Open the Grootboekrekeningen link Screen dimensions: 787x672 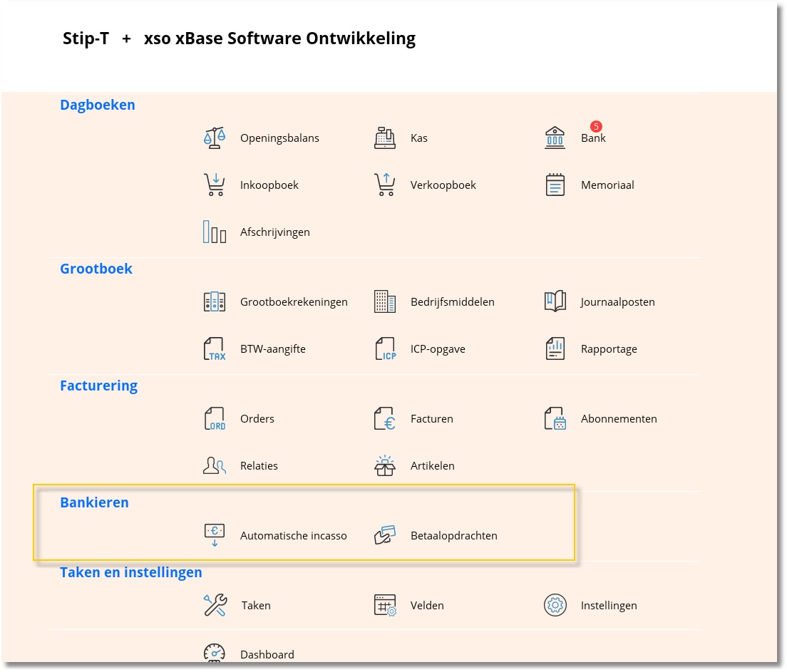pyautogui.click(x=294, y=301)
